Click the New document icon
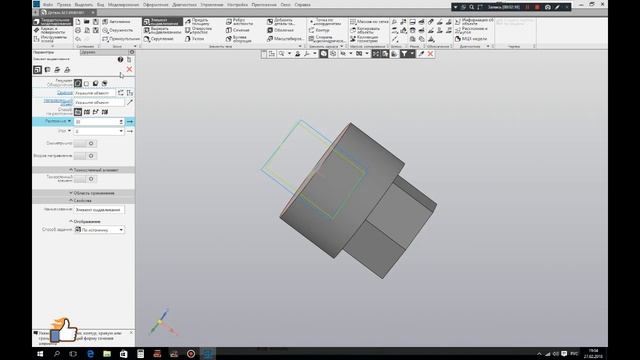The image size is (640, 360). coord(78,21)
